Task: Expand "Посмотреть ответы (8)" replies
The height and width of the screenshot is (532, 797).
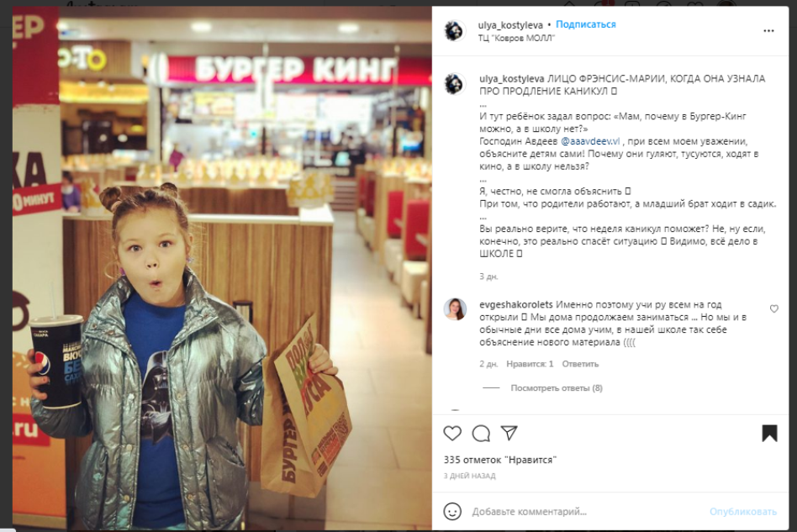Action: (557, 387)
